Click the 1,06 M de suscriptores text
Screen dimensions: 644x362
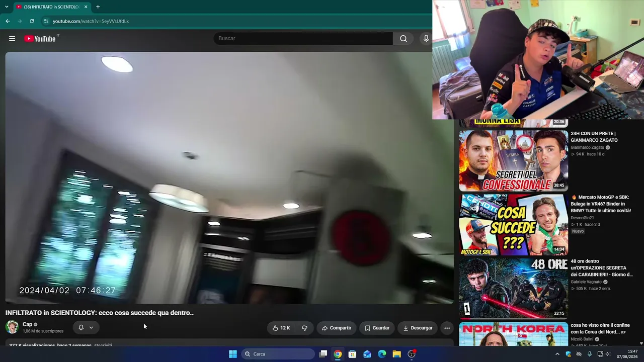(43, 331)
